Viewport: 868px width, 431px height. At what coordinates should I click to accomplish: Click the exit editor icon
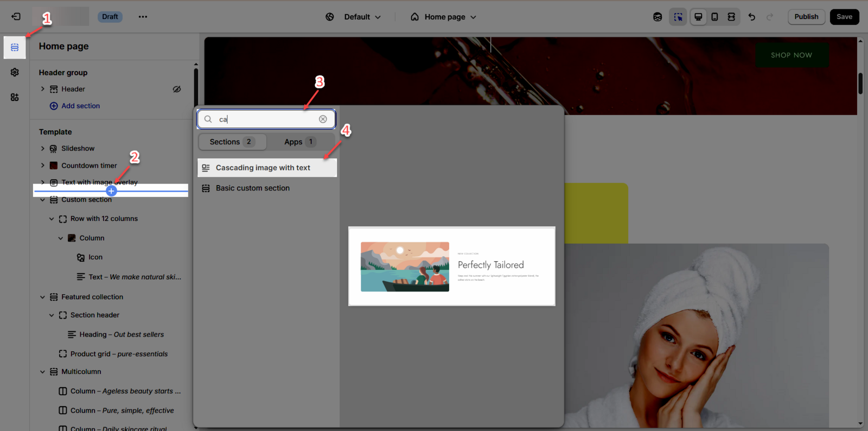tap(16, 17)
